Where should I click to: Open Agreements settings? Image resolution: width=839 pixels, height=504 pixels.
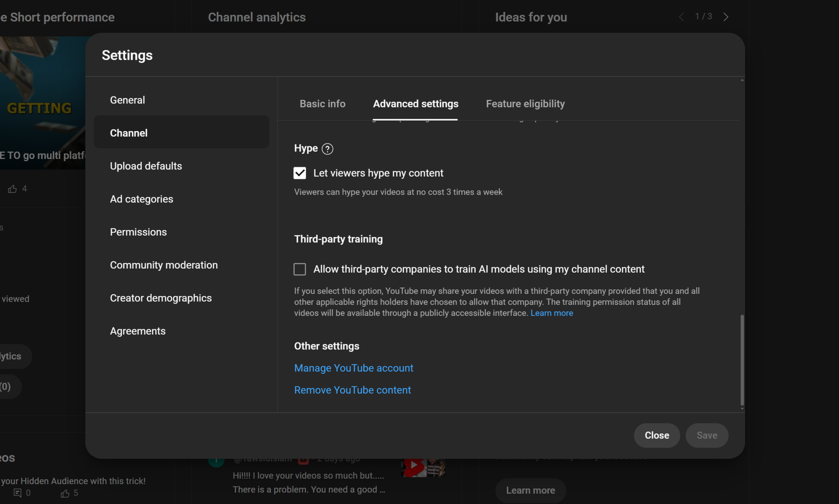tap(137, 330)
